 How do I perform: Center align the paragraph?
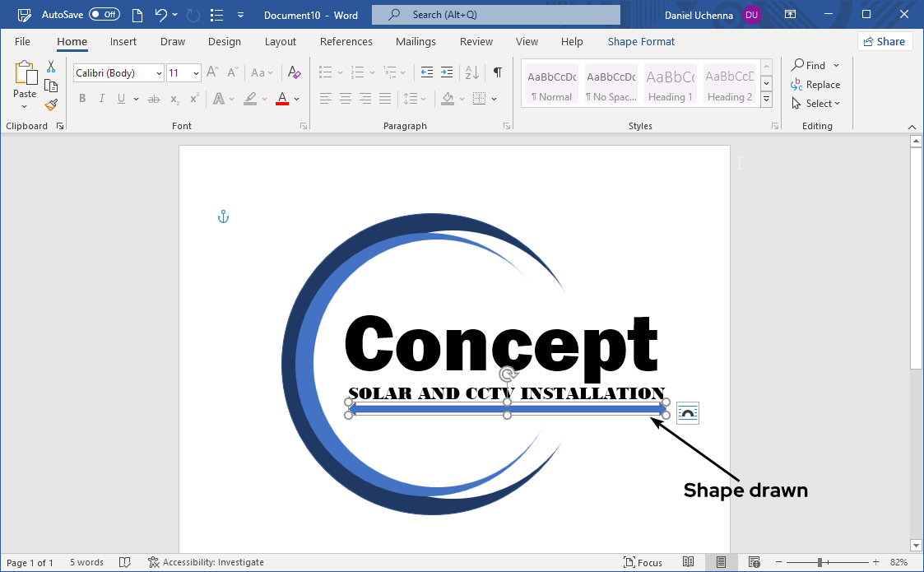345,98
